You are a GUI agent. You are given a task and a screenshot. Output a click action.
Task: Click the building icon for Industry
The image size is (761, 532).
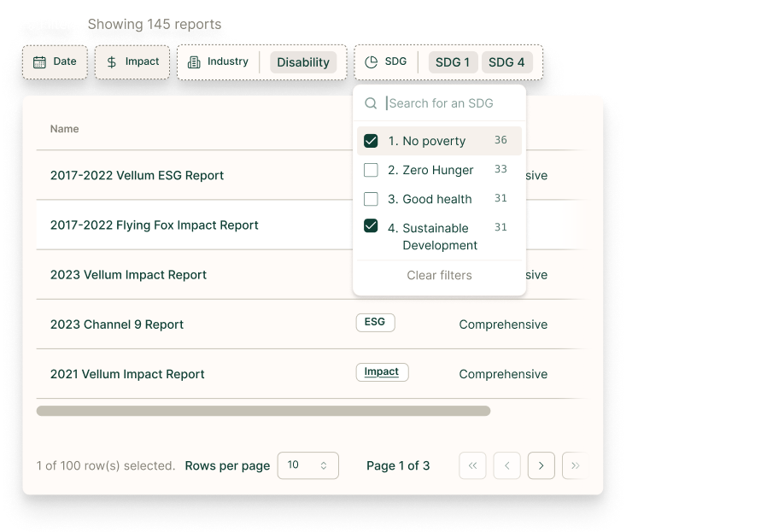click(194, 62)
